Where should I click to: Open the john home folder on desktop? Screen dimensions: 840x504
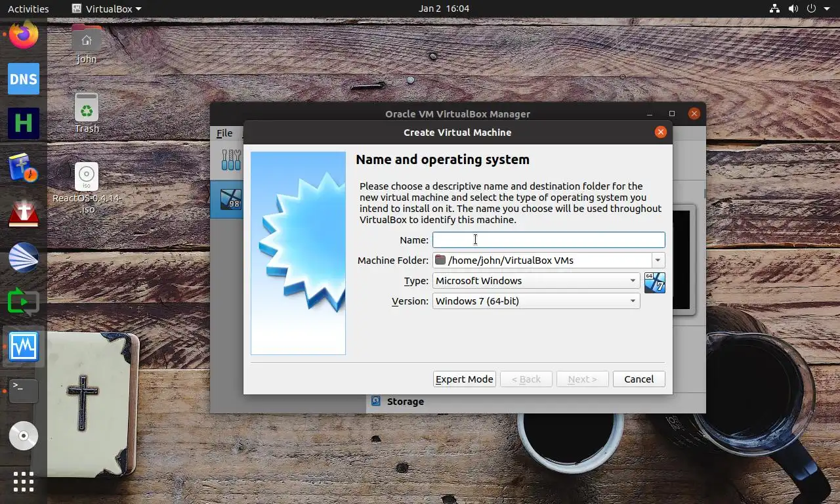click(87, 45)
